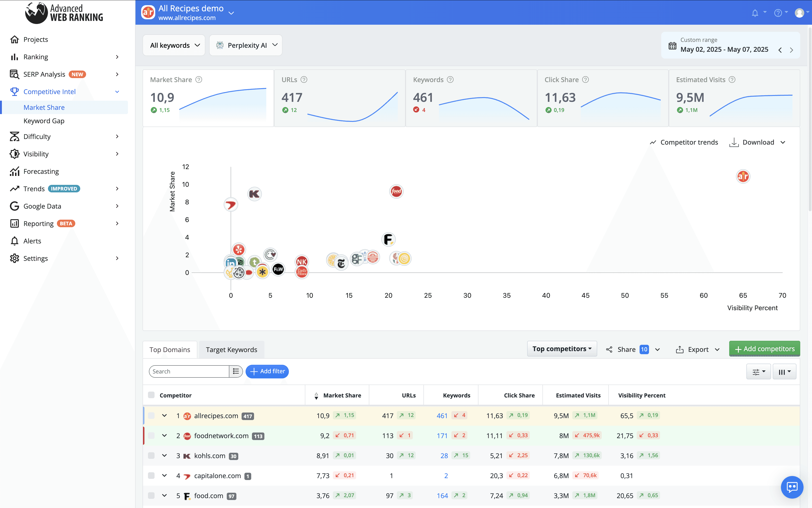Click Estimated Visits help info icon
Screen dimensions: 812x508
coord(732,80)
